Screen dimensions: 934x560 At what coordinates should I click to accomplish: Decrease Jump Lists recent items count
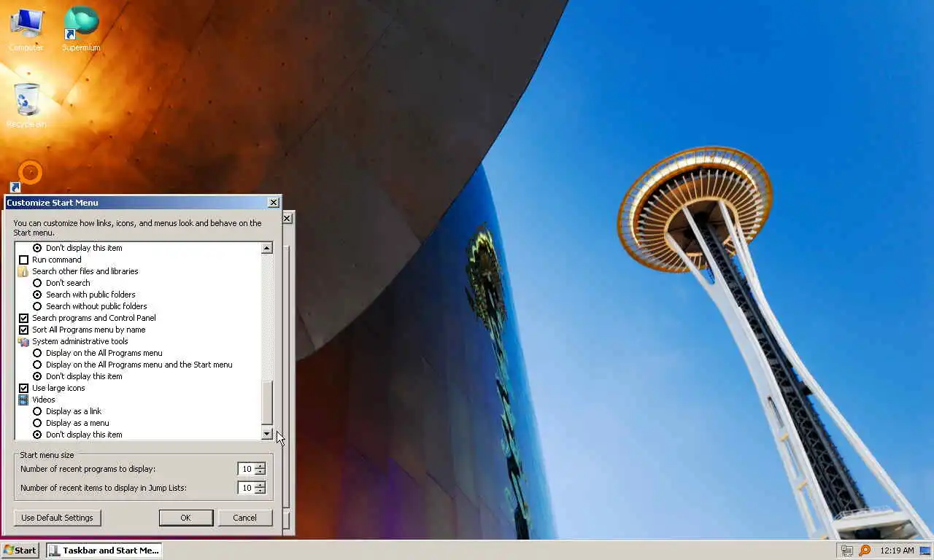[260, 491]
